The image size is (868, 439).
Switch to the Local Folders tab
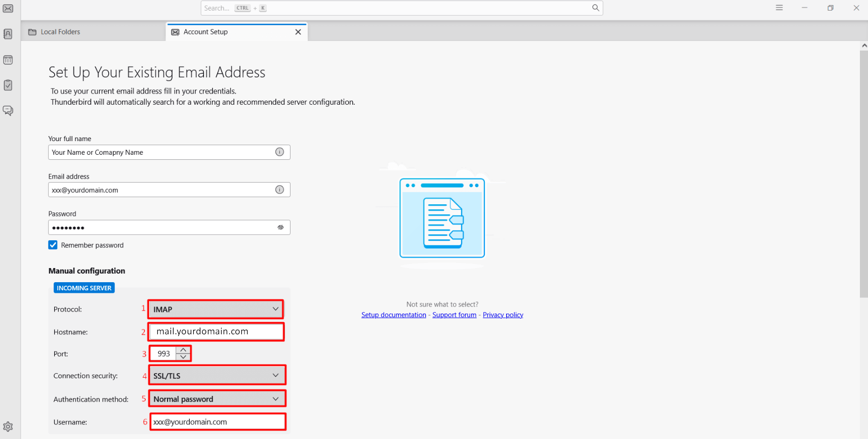click(x=60, y=32)
